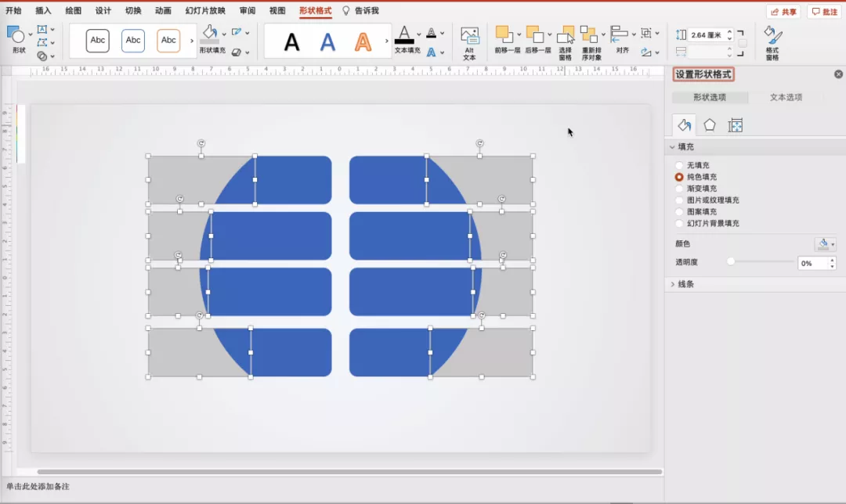Open the 幻灯片放映 ribbon tab
846x504 pixels.
(205, 10)
